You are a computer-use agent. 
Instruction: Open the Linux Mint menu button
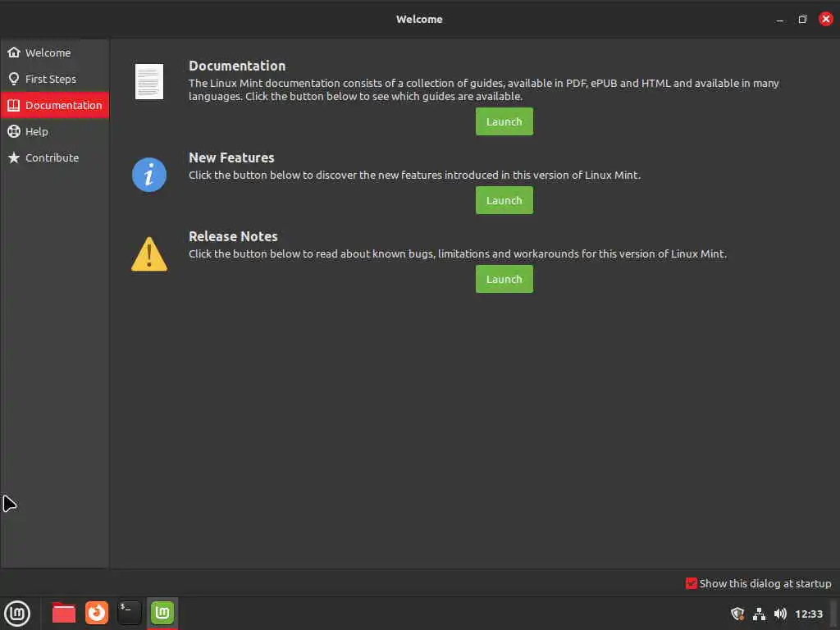click(x=17, y=614)
